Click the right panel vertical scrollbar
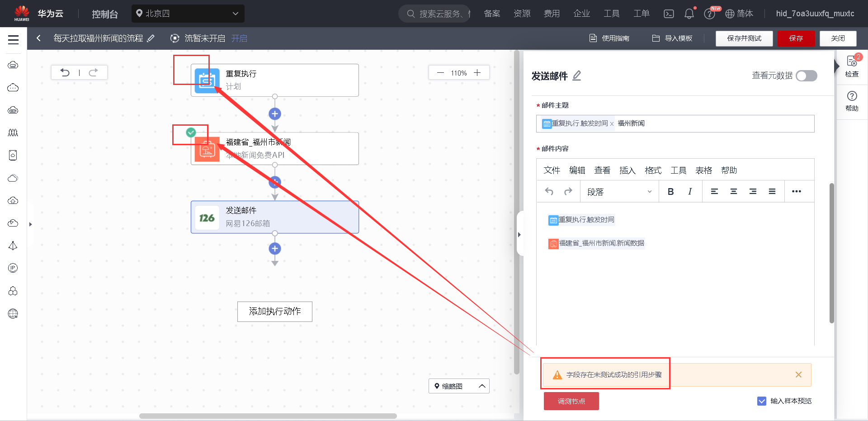Screen dimensions: 868x421 tap(832, 253)
